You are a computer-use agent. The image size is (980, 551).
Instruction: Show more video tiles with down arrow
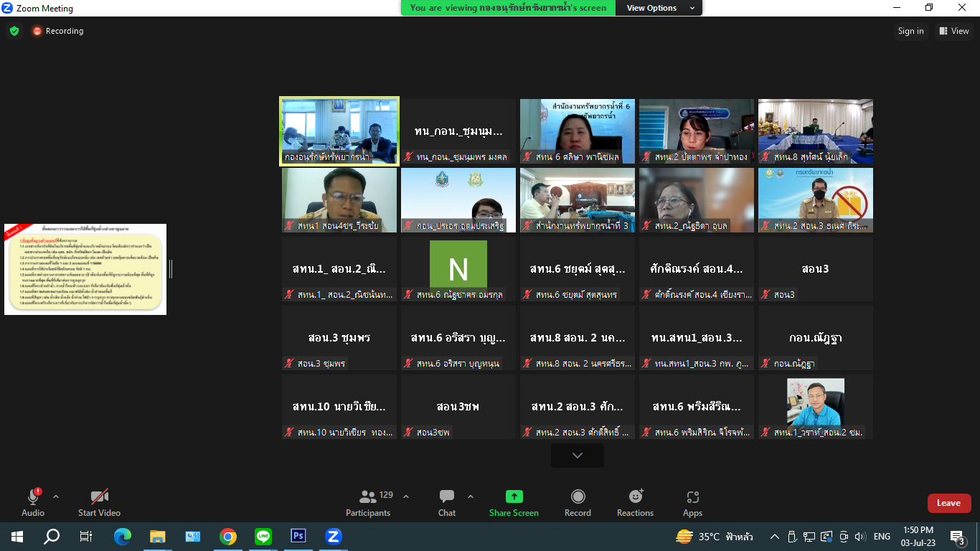[577, 456]
